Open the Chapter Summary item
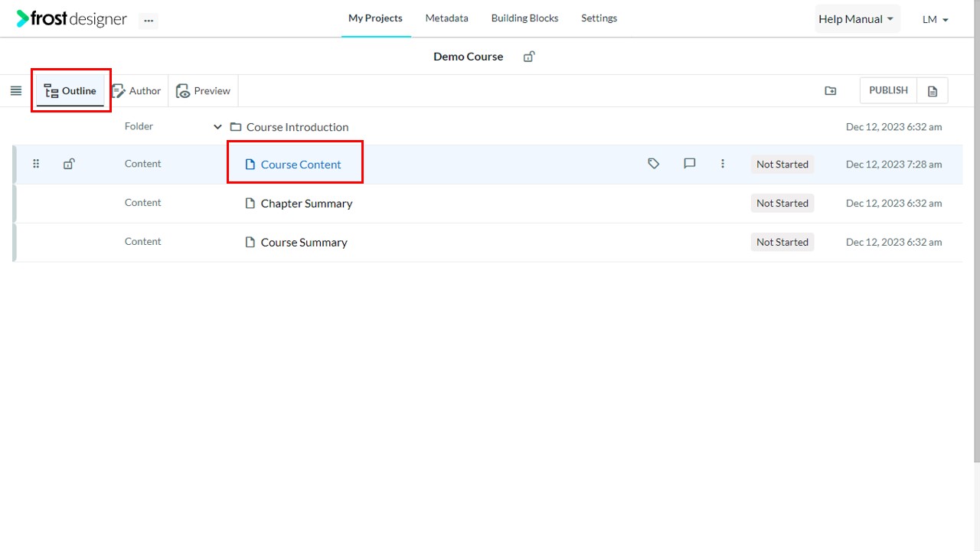Screen dimensions: 980x551 [306, 204]
